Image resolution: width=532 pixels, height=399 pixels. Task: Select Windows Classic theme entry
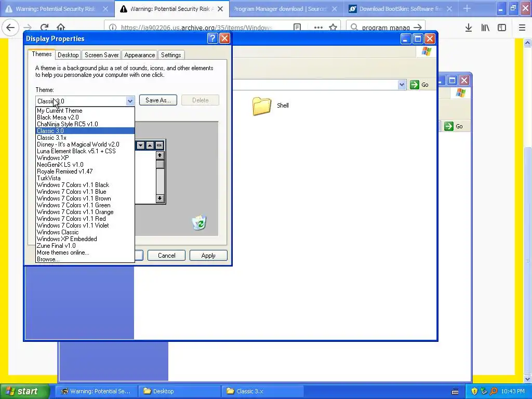[85, 232]
